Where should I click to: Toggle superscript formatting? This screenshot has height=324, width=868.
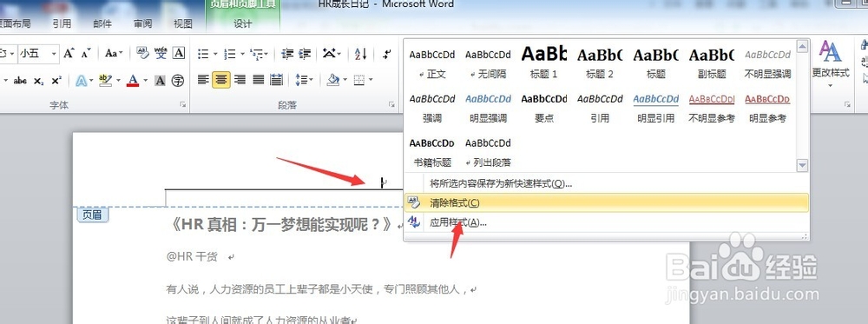(x=56, y=81)
